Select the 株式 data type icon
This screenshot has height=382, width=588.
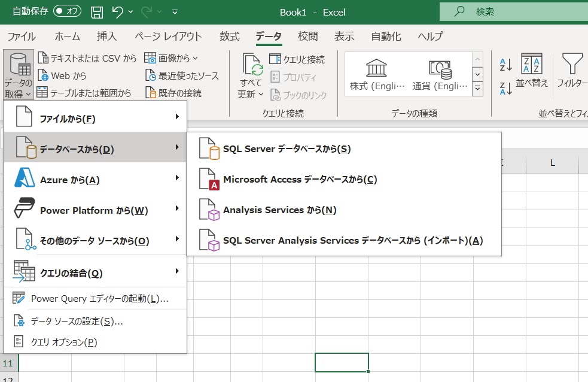(x=376, y=68)
